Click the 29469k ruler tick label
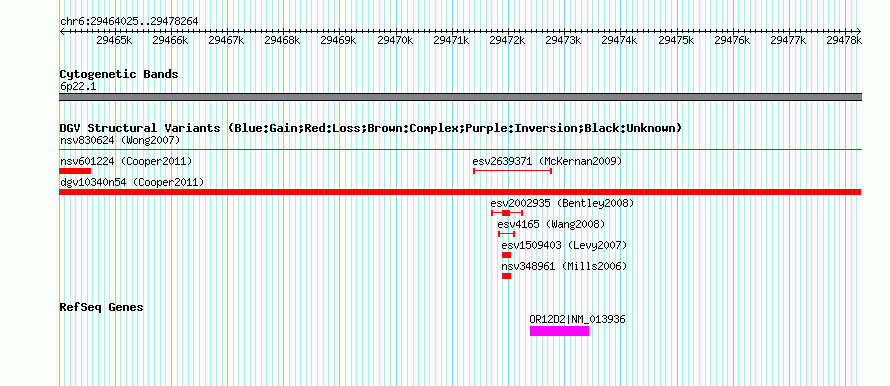Image resolution: width=890 pixels, height=386 pixels. tap(339, 40)
